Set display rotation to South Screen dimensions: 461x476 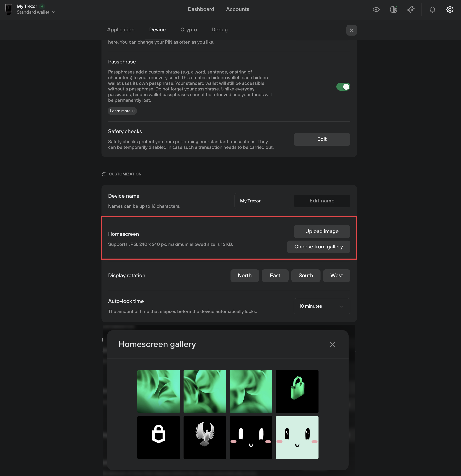[306, 276]
